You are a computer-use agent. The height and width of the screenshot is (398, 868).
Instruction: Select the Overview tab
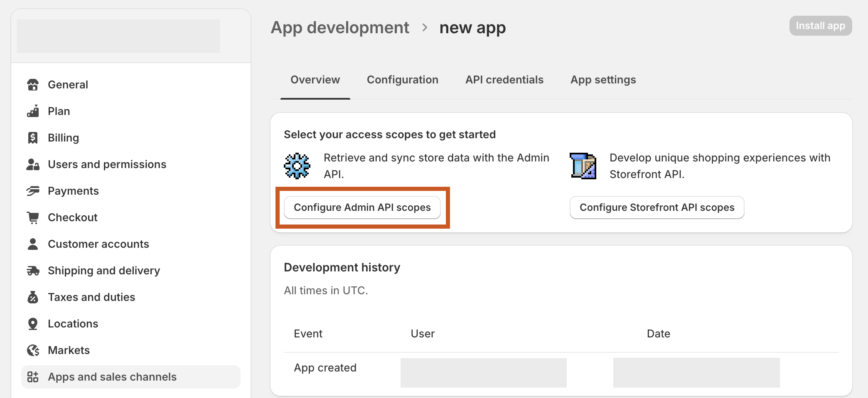click(315, 80)
